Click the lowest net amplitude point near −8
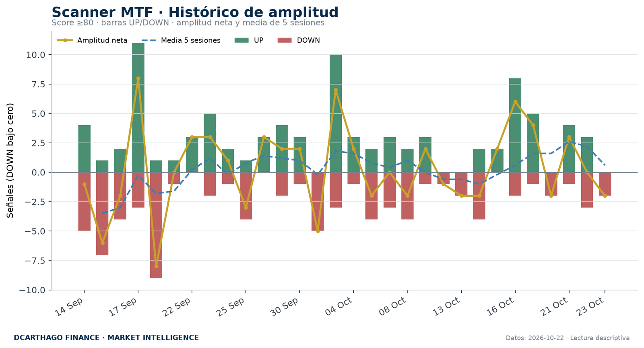This screenshot has width=644, height=348. coord(156,266)
